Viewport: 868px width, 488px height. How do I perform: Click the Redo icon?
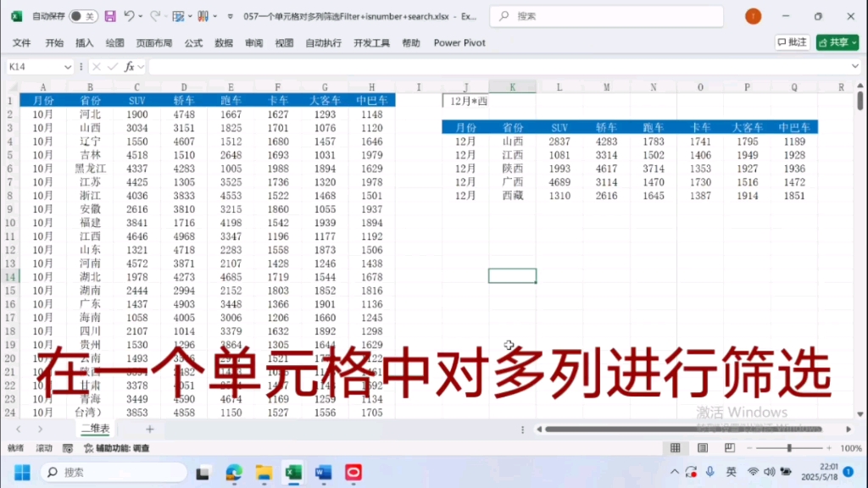point(154,15)
